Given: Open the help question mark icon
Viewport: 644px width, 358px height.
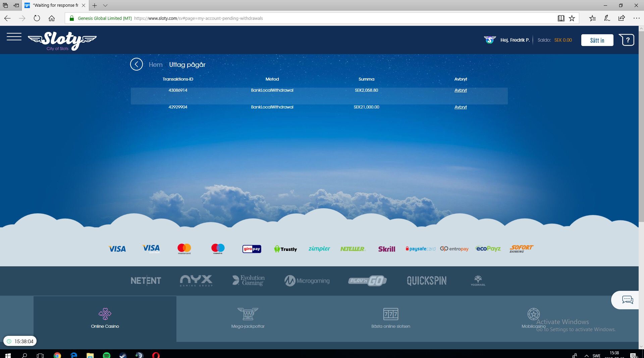Looking at the screenshot, I should (627, 40).
